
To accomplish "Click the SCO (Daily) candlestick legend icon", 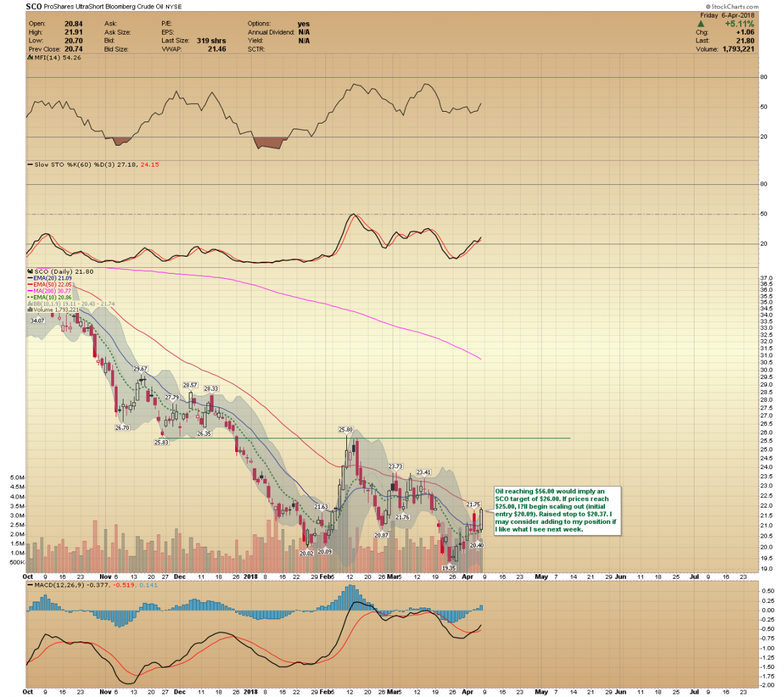I will pos(29,272).
